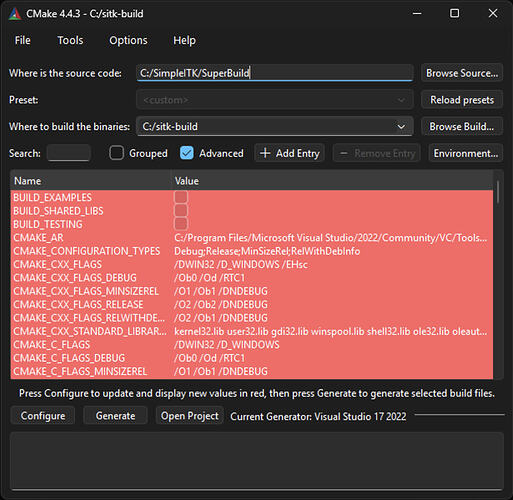The width and height of the screenshot is (513, 500).
Task: Open the Help menu
Action: point(184,40)
